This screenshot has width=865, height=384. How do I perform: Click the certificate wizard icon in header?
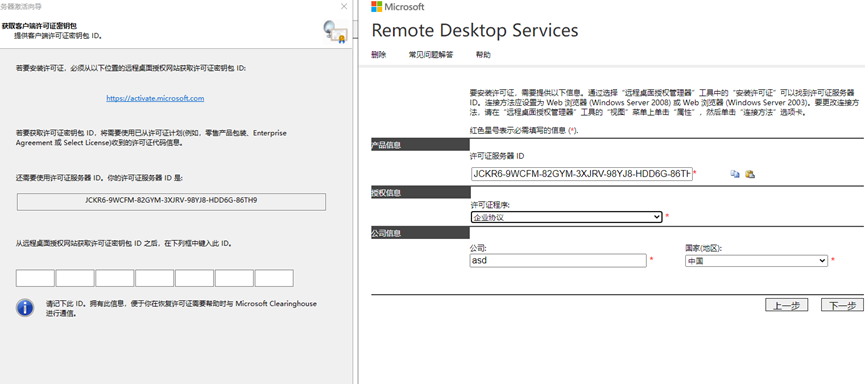335,32
